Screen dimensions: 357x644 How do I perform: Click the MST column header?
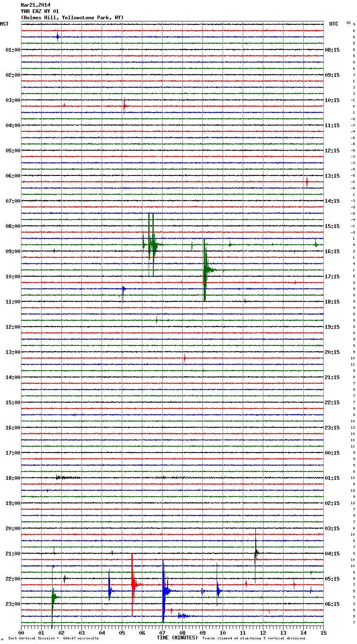coord(4,24)
